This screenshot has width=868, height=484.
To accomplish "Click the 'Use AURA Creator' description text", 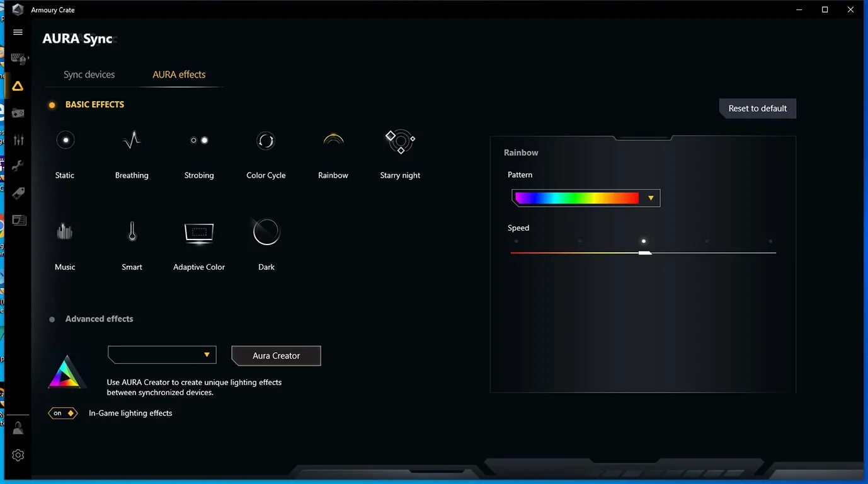I will click(194, 387).
